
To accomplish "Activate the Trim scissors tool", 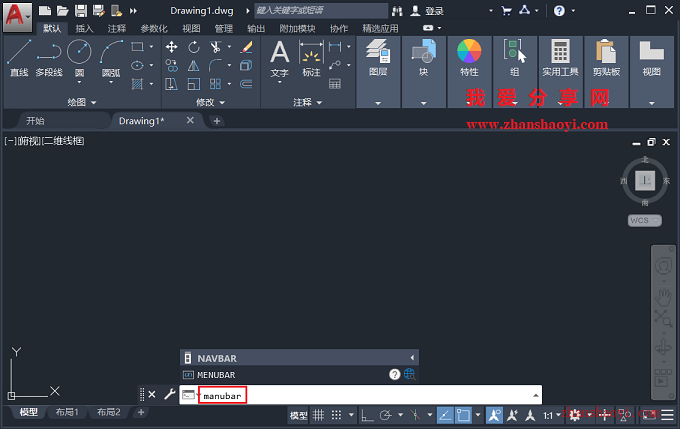I will tap(215, 47).
